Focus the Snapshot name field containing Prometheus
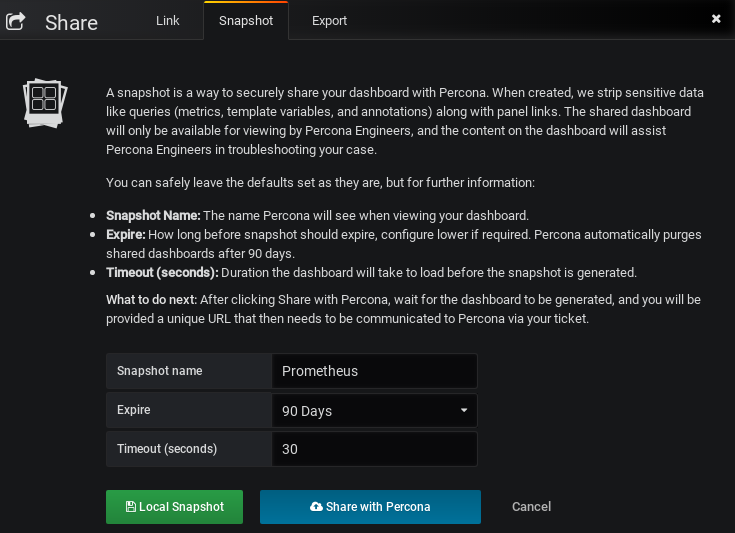 (x=374, y=371)
